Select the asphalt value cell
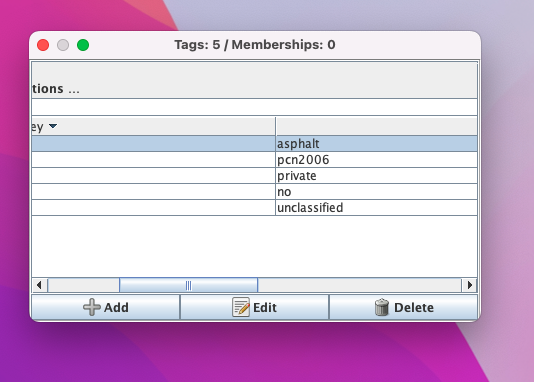The height and width of the screenshot is (382, 534). click(376, 144)
